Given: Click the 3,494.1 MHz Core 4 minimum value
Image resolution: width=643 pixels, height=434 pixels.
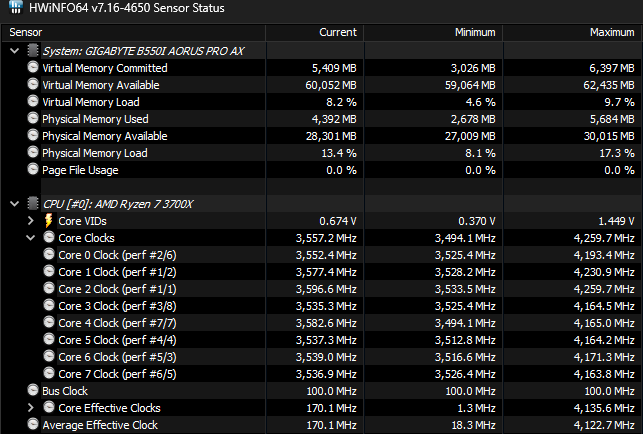Looking at the screenshot, I should click(x=465, y=323).
